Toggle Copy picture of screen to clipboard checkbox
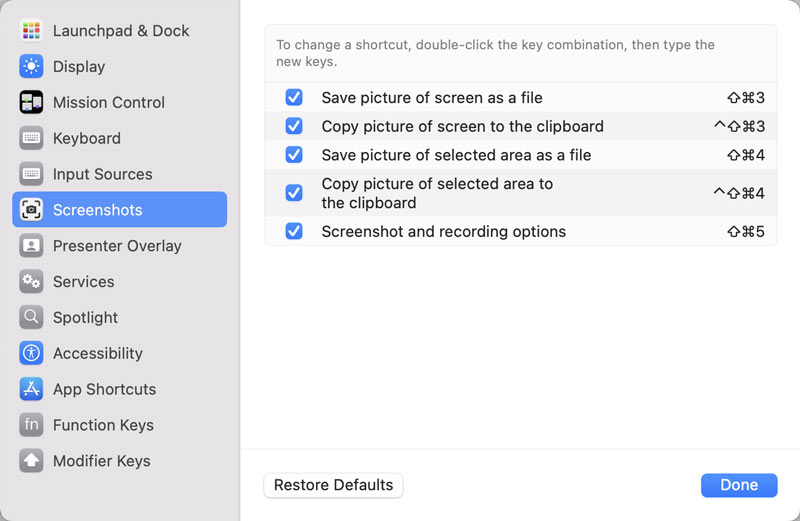Viewport: 800px width, 521px height. click(x=294, y=126)
